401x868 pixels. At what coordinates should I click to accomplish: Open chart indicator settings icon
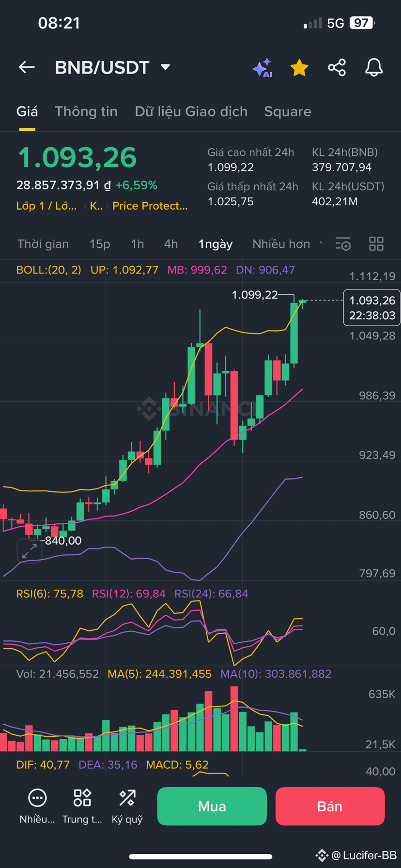(343, 244)
